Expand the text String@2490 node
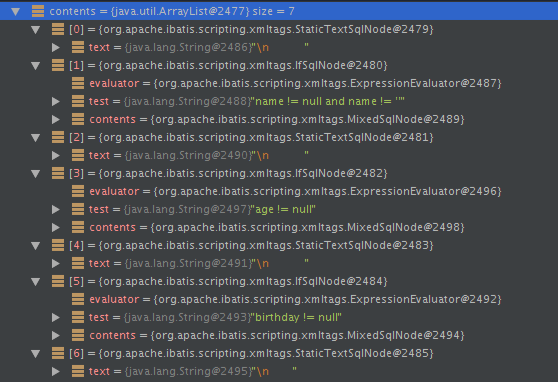558x382 pixels. (56, 156)
